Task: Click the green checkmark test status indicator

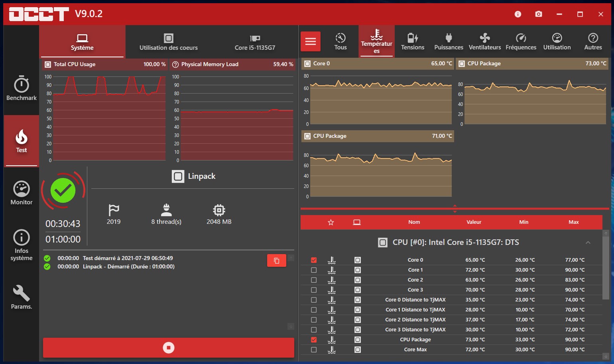Action: click(x=63, y=191)
